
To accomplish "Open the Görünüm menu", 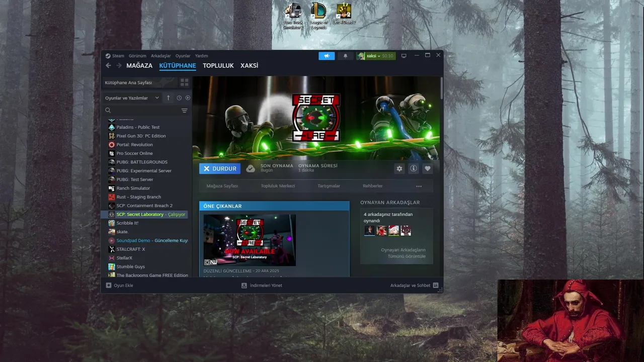I will click(x=137, y=56).
